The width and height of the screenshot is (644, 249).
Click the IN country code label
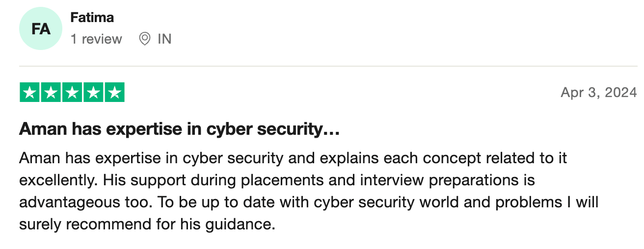(164, 39)
